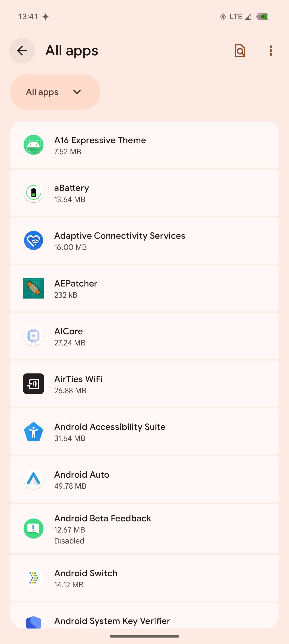The height and width of the screenshot is (644, 289).
Task: Tap the Android Switch dotted icon
Action: click(x=34, y=578)
